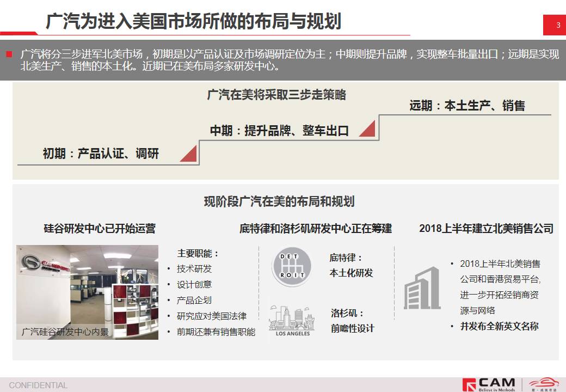Click the text 前瞻性设计
The image size is (566, 392).
[352, 328]
